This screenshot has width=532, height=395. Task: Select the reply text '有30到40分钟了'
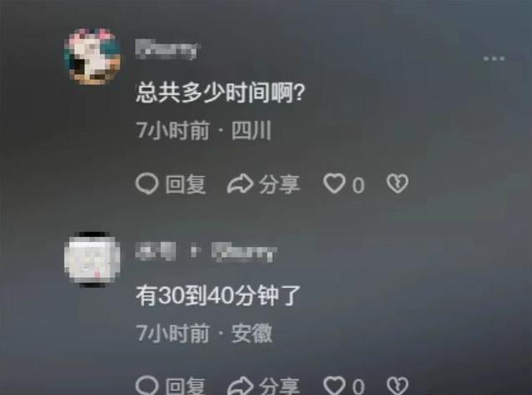point(218,295)
